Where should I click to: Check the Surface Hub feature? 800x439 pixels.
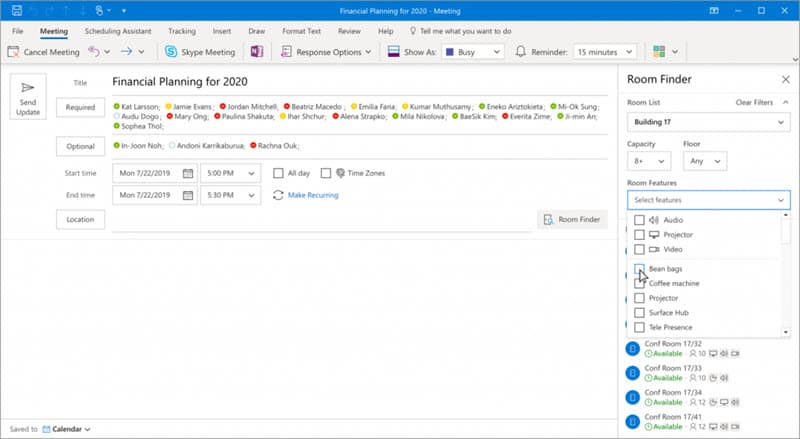point(639,312)
